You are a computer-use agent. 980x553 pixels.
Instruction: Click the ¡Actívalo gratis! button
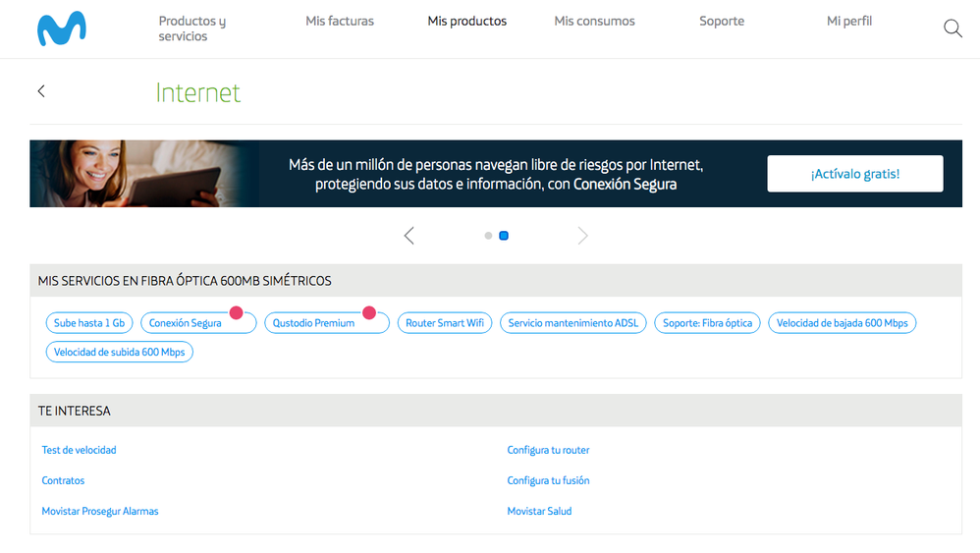(855, 174)
